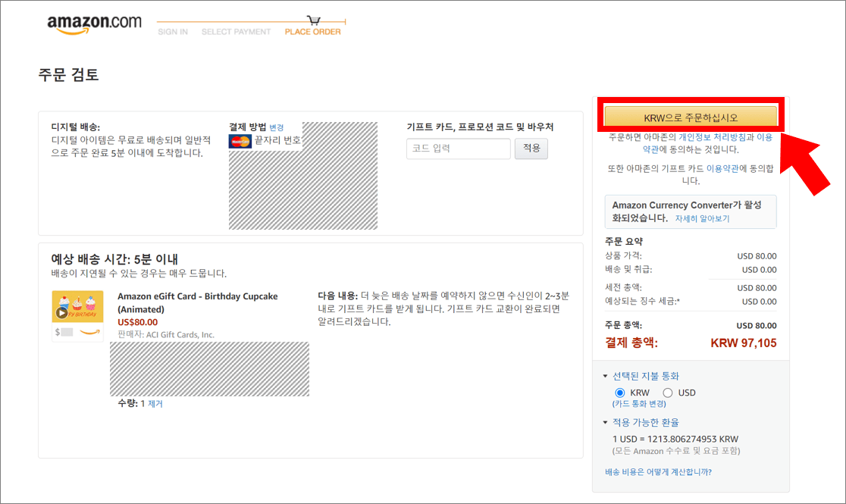Click 변경 link next to 결제 방법
Screen dimensions: 846x504
pyautogui.click(x=276, y=127)
